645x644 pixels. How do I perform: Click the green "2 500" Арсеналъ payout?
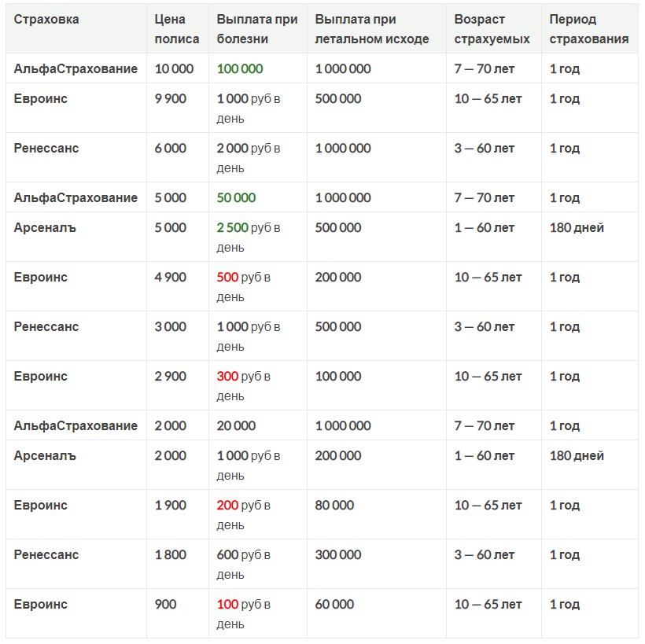[x=233, y=228]
